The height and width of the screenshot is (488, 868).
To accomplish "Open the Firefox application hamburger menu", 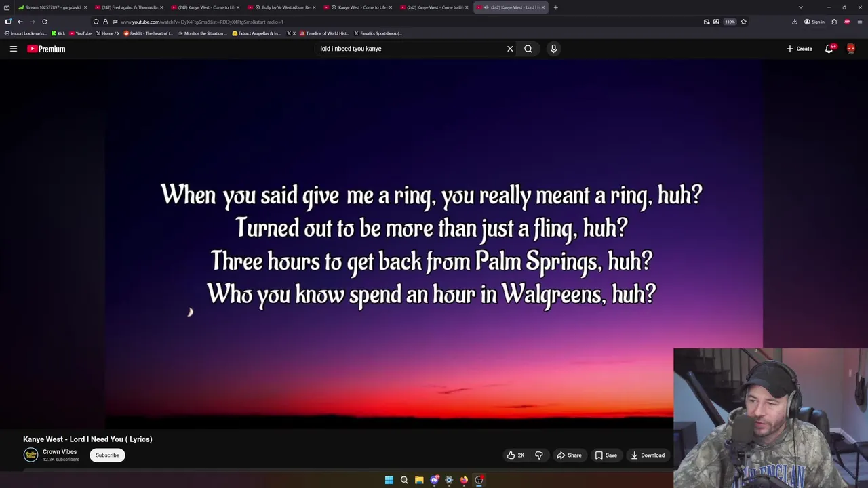I will pos(860,22).
